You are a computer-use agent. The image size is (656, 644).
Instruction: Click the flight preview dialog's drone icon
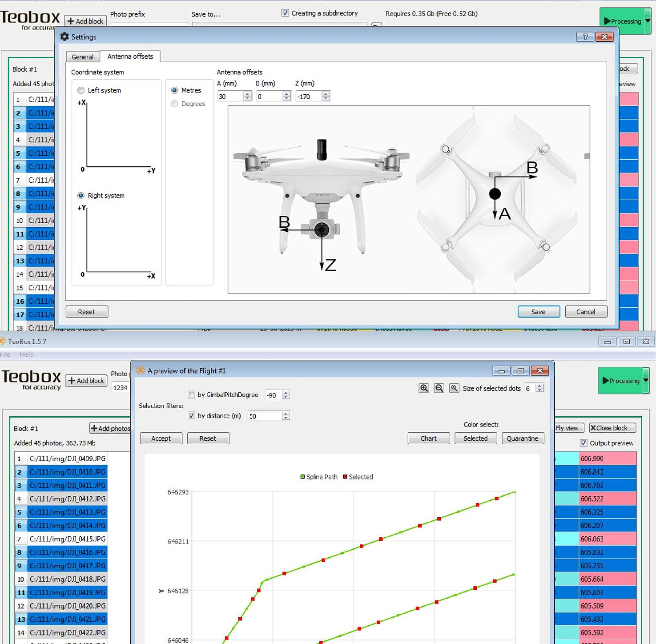pos(140,370)
